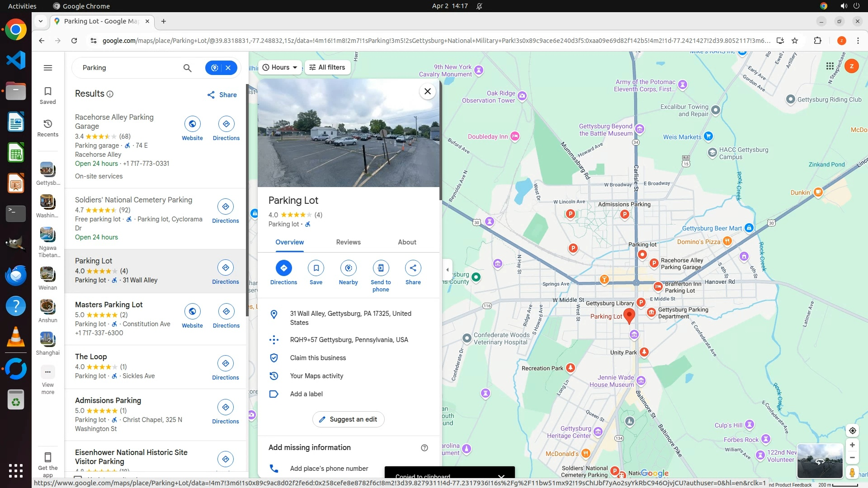Open the All filters panel
Screen dimensions: 868x488
327,67
